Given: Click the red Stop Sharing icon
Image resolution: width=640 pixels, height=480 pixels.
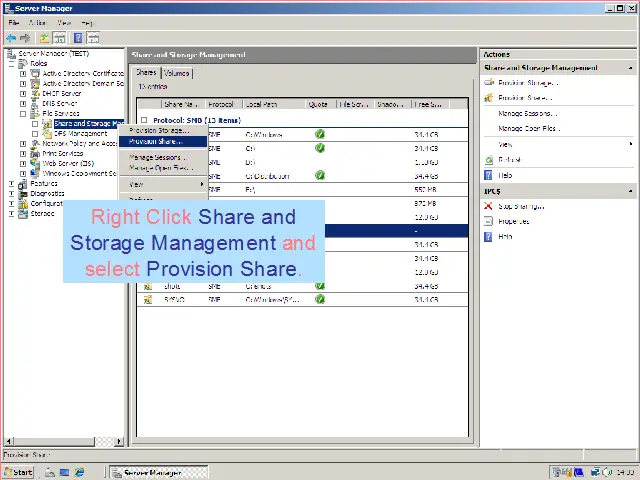Looking at the screenshot, I should (x=488, y=206).
